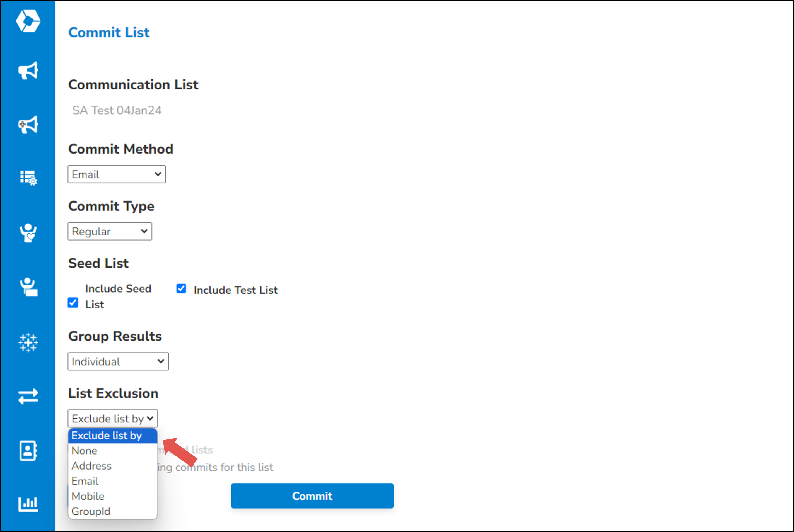Select None in exclusion list

pyautogui.click(x=113, y=451)
